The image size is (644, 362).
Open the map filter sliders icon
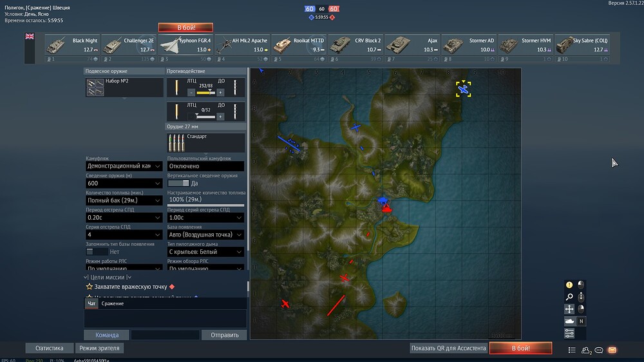click(569, 333)
